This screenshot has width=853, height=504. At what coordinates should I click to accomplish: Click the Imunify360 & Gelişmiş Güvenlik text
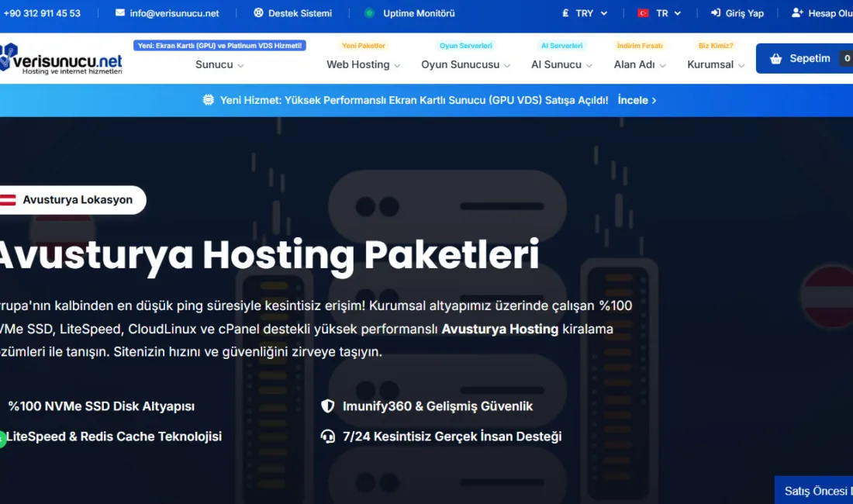437,406
